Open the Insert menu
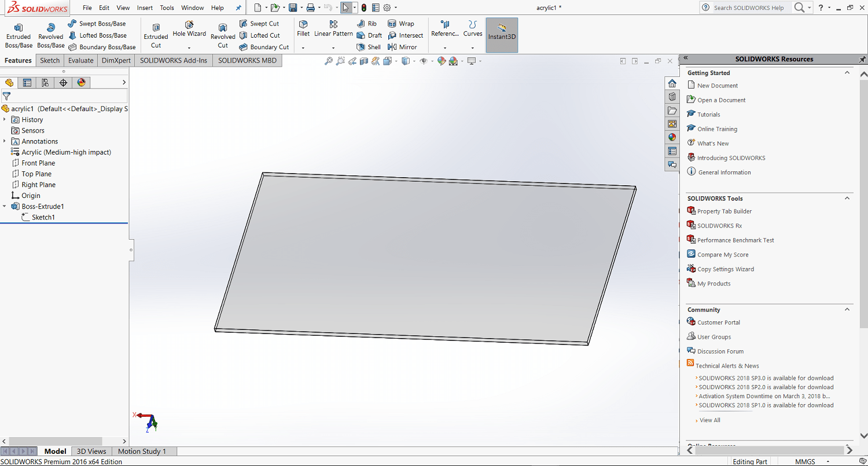 145,8
